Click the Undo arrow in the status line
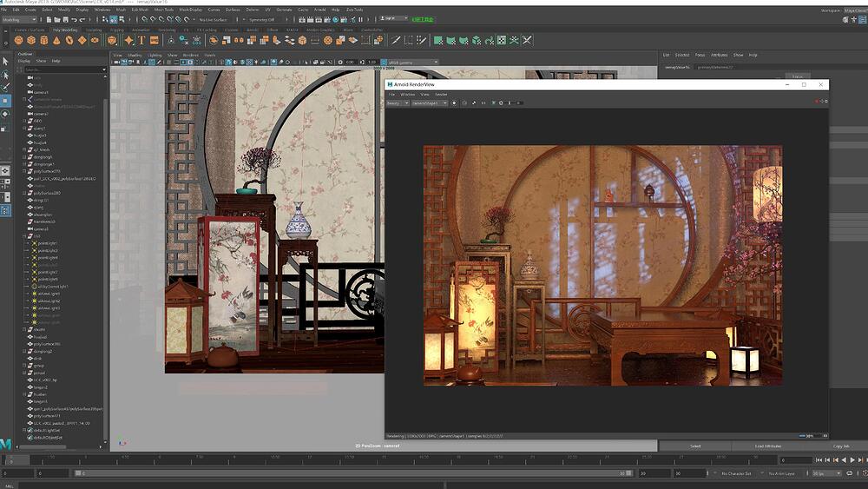 point(74,20)
